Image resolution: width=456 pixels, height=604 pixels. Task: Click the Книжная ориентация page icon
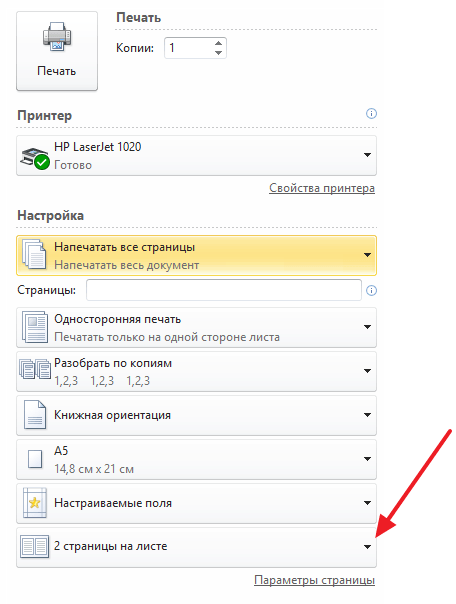(35, 415)
